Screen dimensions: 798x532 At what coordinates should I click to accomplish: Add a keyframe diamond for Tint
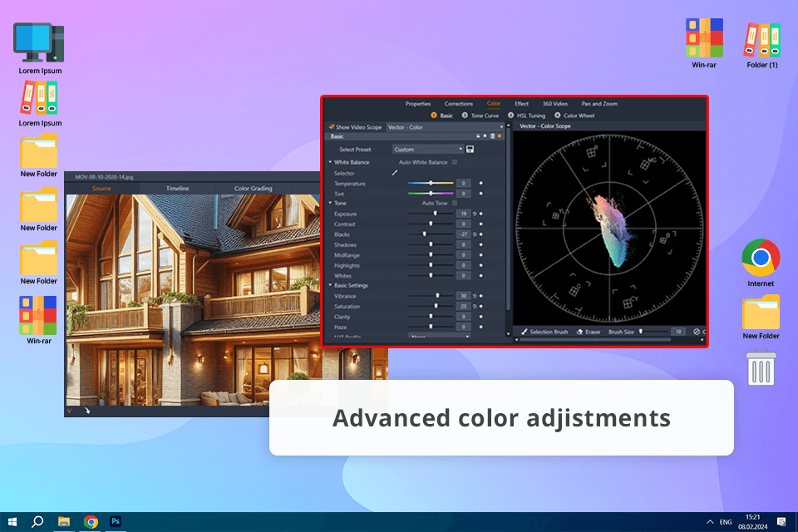[x=481, y=194]
